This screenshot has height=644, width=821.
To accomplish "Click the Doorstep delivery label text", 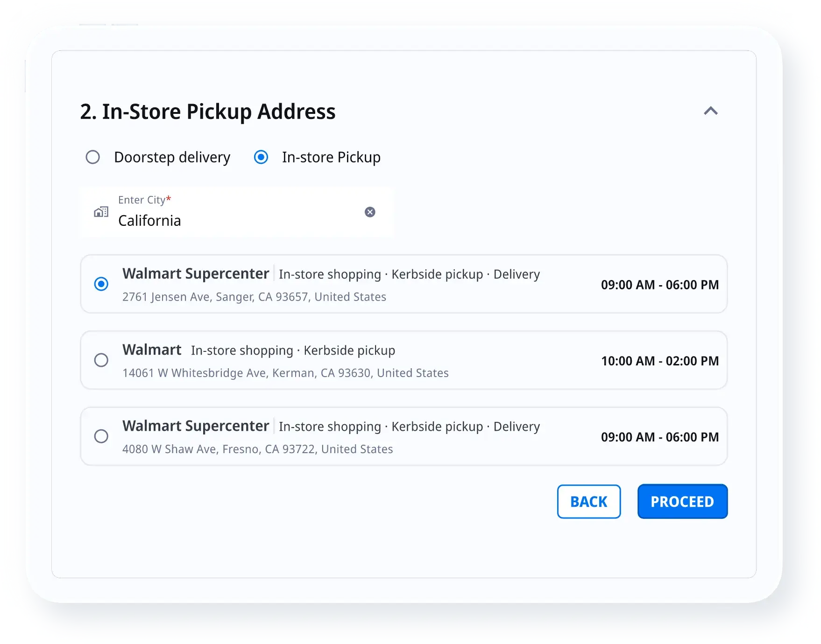I will pos(172,157).
